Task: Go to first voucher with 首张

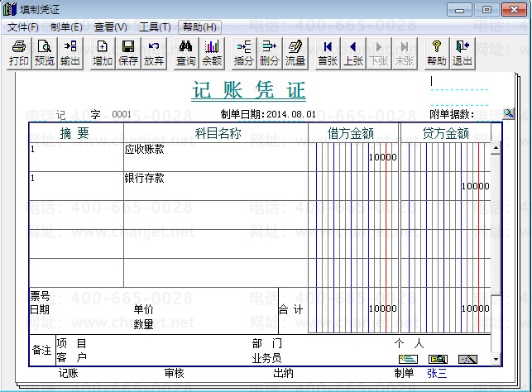Action: [328, 53]
